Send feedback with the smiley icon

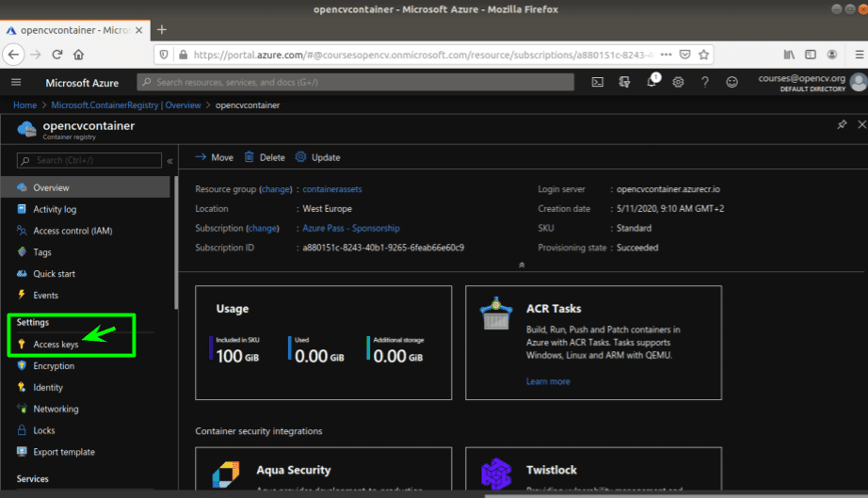point(731,83)
